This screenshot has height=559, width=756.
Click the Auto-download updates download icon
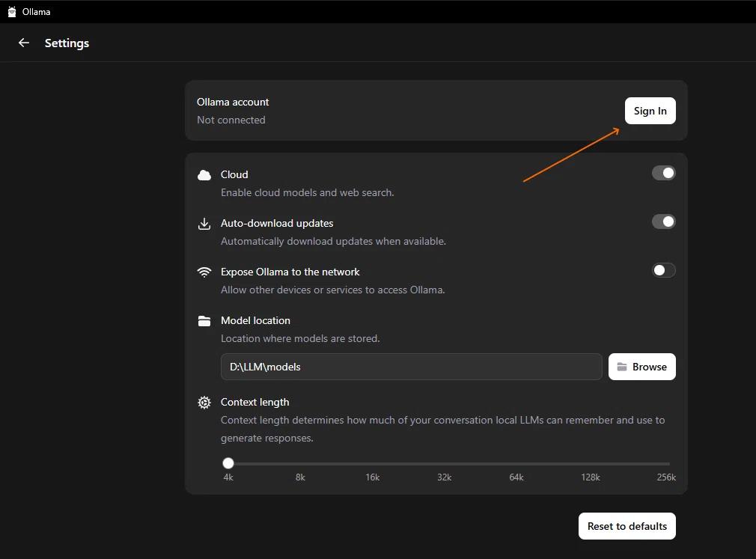pos(204,224)
